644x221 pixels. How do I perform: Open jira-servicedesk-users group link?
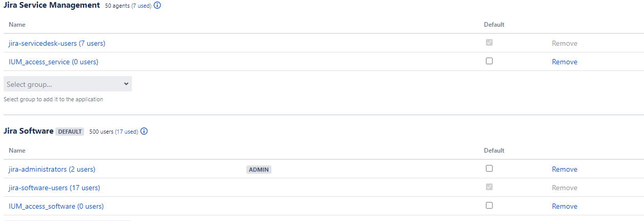pyautogui.click(x=57, y=43)
